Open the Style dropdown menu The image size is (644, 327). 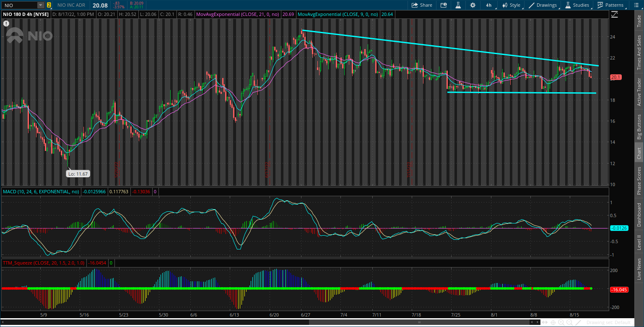tap(512, 5)
